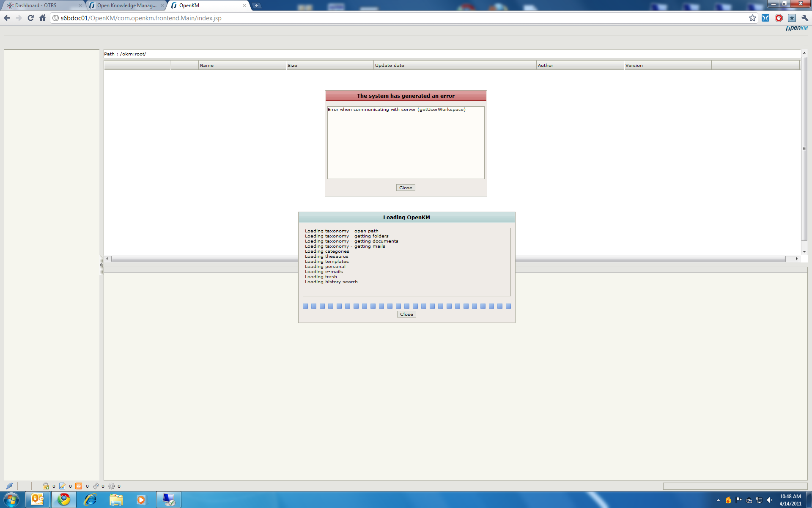
Task: Click the locked documents padlock icon
Action: click(46, 486)
